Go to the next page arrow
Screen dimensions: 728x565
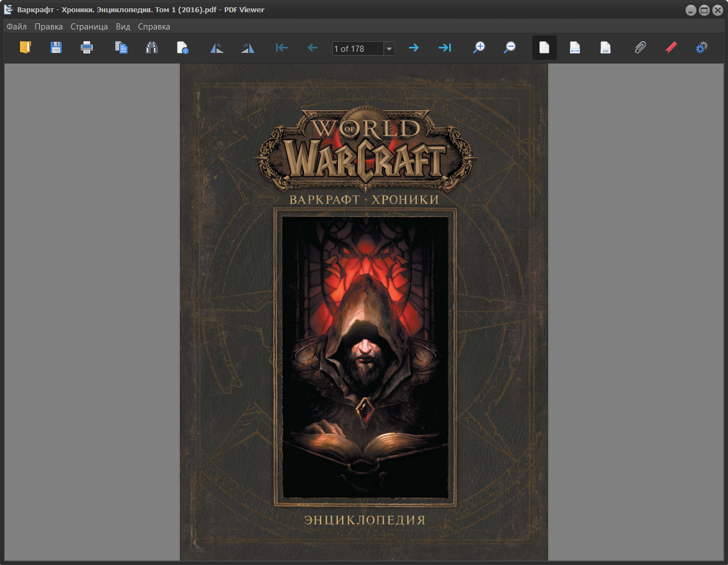[x=414, y=48]
